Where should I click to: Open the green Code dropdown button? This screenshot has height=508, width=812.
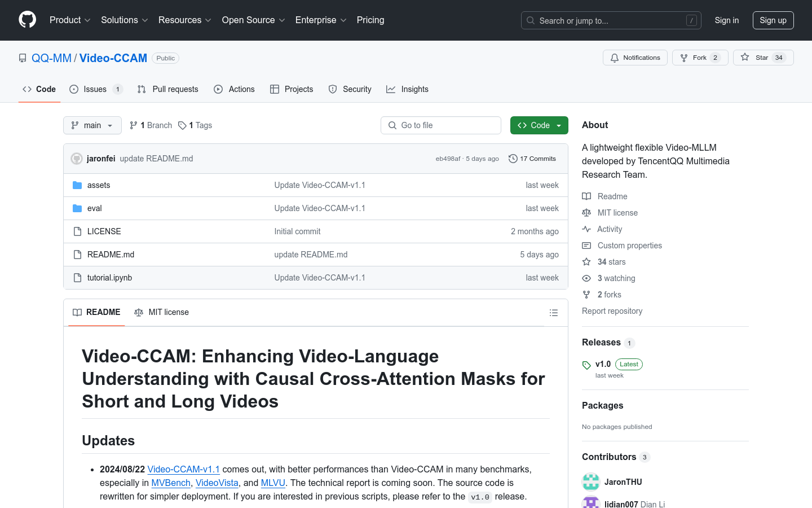[x=539, y=125]
